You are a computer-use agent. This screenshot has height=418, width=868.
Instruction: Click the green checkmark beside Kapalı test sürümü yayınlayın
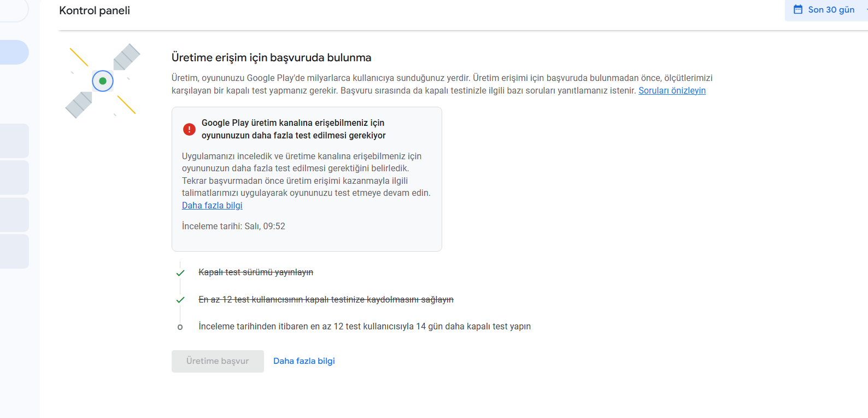point(180,272)
